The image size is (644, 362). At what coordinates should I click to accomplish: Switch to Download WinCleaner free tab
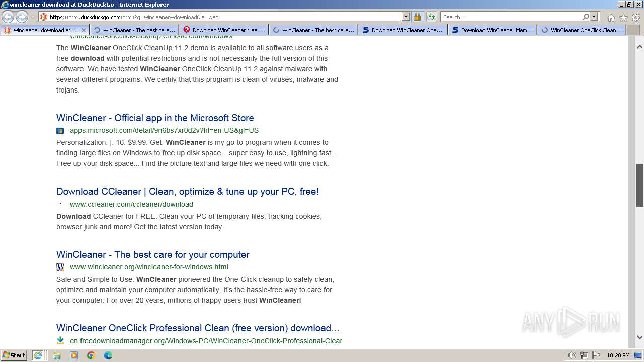click(x=224, y=30)
